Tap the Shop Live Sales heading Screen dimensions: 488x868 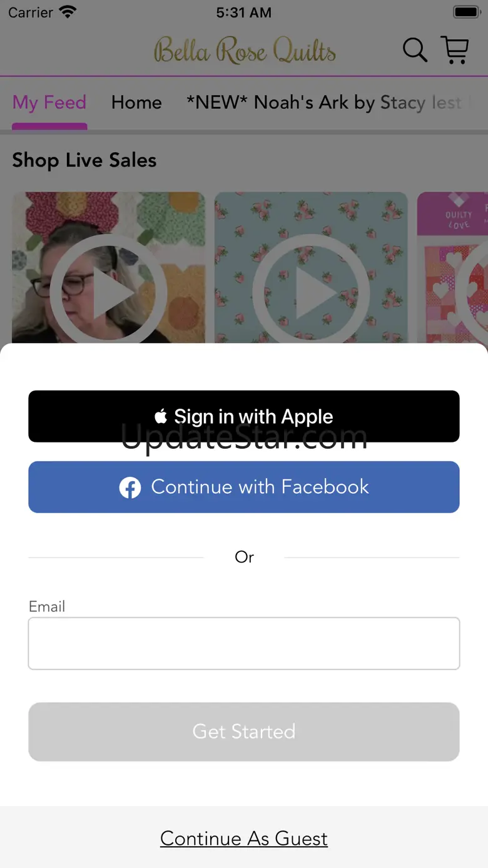point(84,160)
